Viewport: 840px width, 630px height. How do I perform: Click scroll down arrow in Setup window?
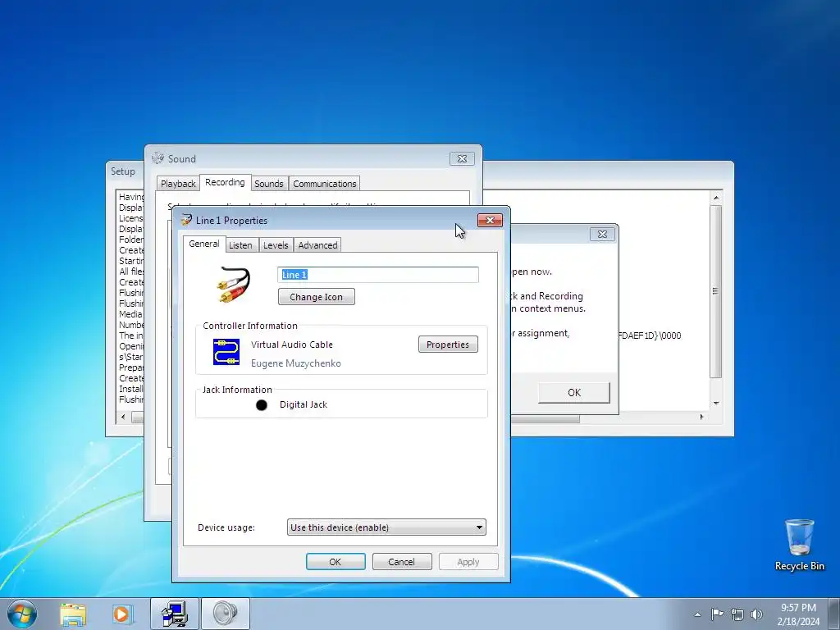716,404
